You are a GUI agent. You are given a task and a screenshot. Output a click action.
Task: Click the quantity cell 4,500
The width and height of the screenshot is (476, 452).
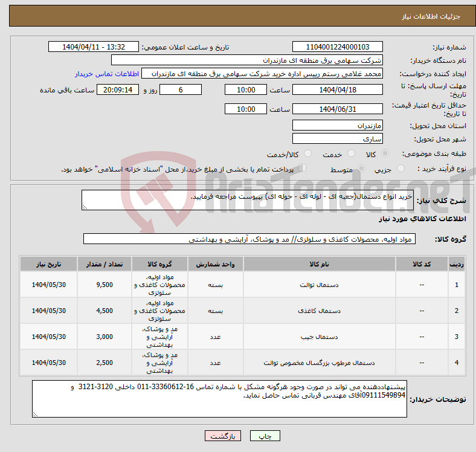105,311
